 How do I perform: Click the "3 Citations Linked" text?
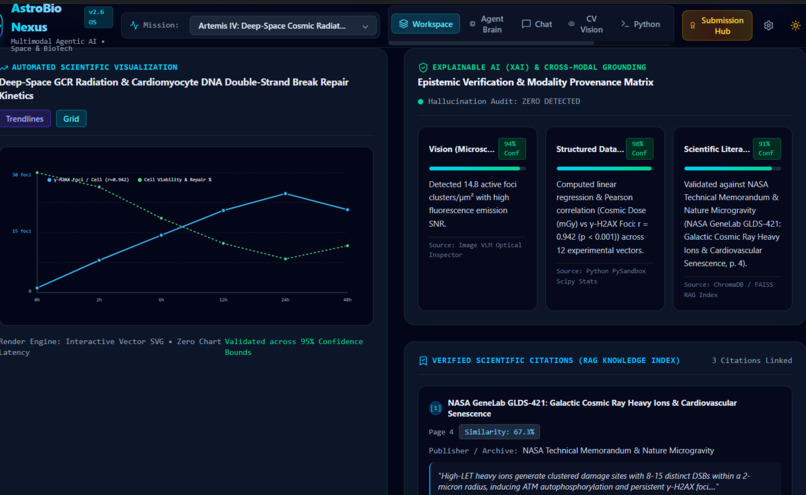coord(752,361)
